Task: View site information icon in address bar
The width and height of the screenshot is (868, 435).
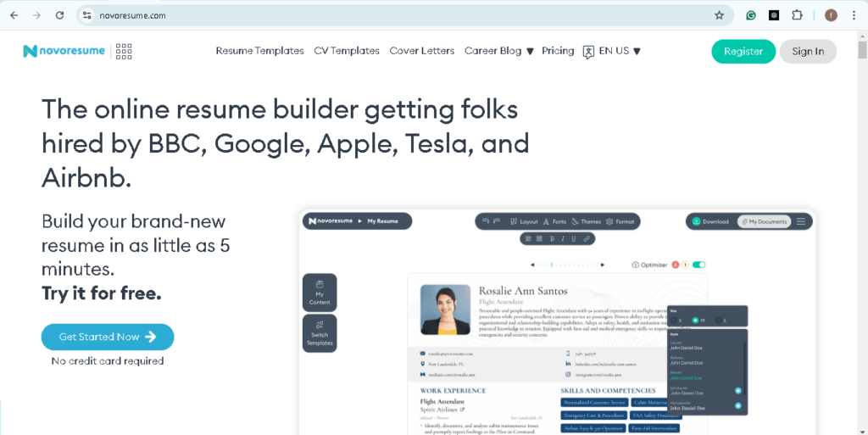Action: coord(87,15)
